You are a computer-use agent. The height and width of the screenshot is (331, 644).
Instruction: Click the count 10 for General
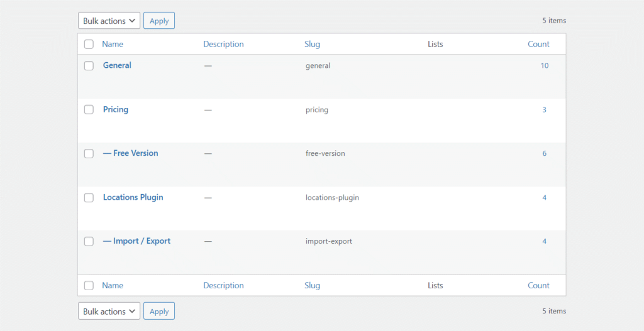(545, 65)
